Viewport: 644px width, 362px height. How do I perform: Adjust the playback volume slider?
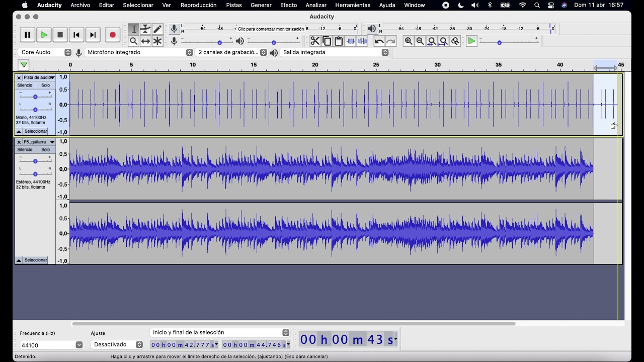click(273, 42)
